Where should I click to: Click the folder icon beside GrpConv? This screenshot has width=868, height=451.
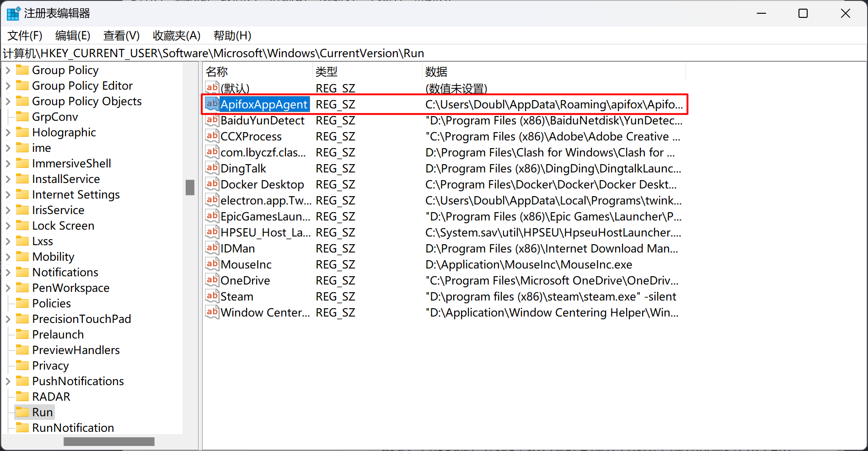(22, 117)
